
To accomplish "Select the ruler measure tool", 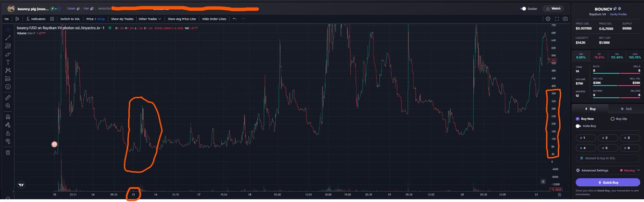I will click(x=8, y=97).
